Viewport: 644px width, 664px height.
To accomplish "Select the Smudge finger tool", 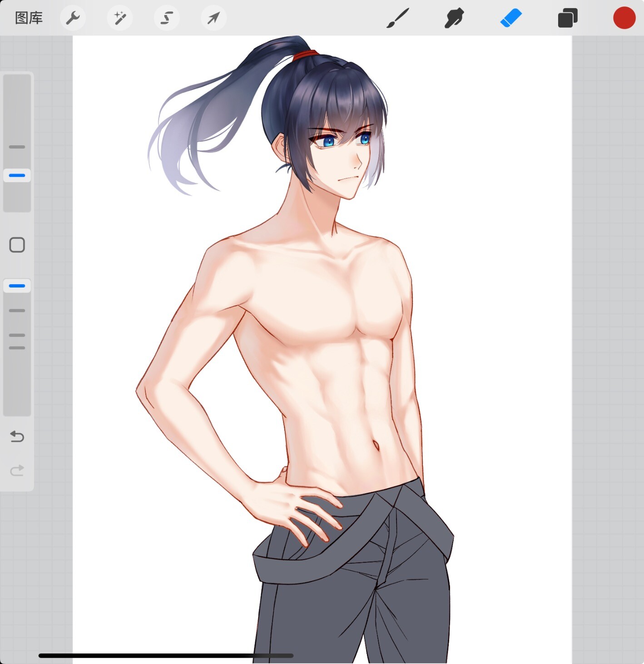I will (x=454, y=18).
